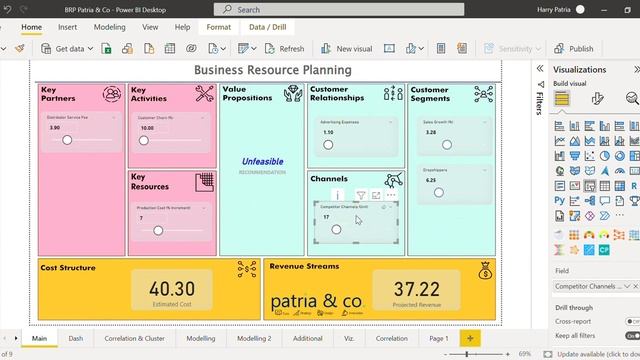Image resolution: width=640 pixels, height=360 pixels.
Task: Select the clustered column chart visual
Action: point(604,126)
